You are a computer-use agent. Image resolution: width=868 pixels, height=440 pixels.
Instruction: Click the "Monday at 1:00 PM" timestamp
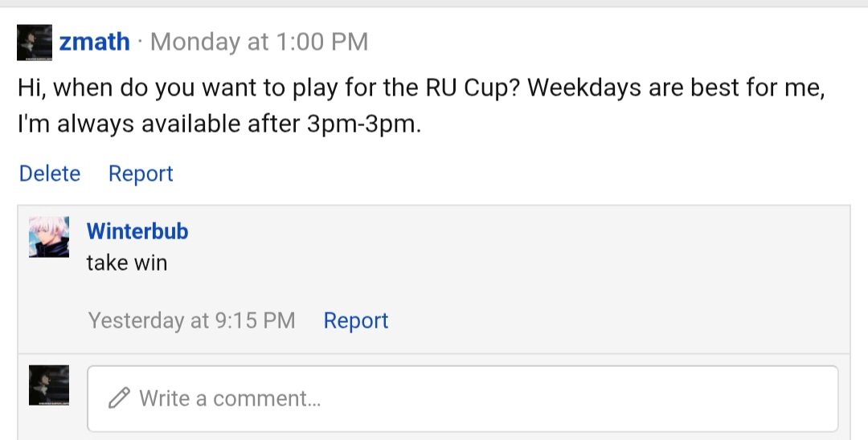(259, 42)
